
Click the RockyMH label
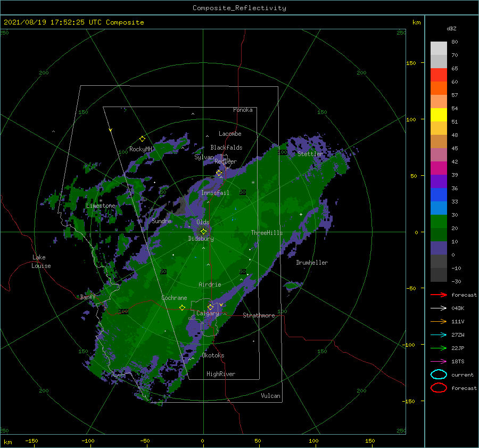[141, 149]
